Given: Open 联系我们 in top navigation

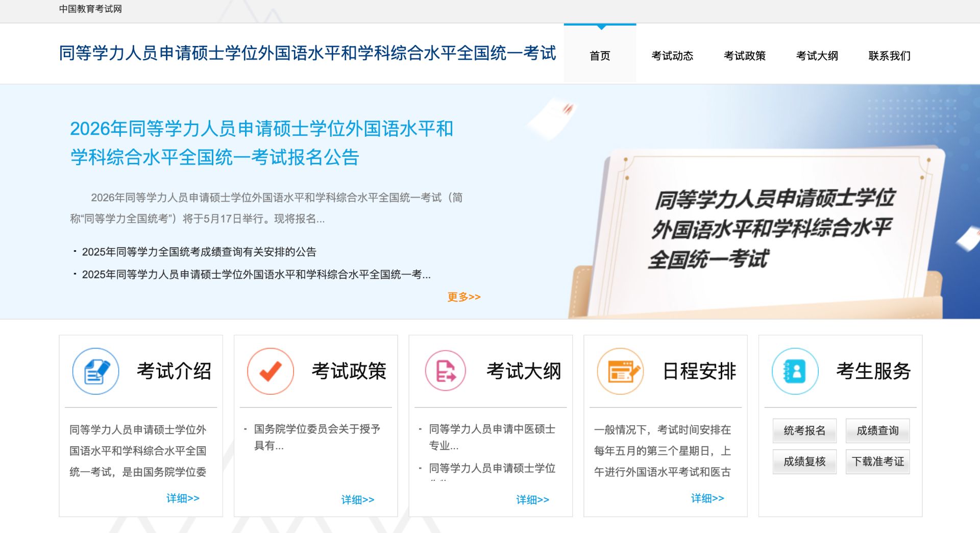Looking at the screenshot, I should (x=890, y=56).
